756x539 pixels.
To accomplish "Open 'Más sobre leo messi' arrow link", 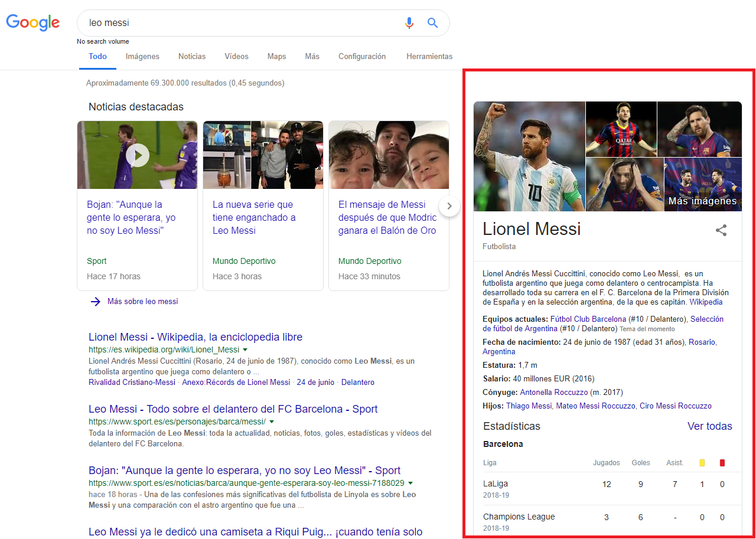I will 134,301.
